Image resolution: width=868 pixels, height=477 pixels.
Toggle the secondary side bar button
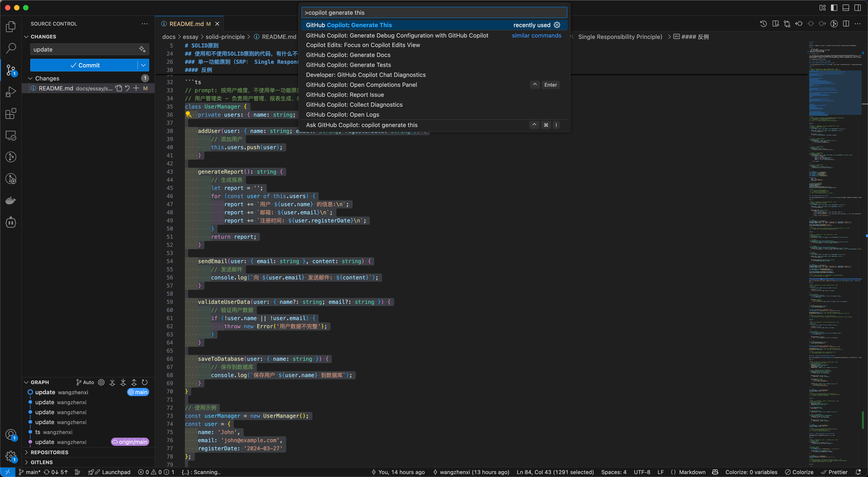pos(858,7)
